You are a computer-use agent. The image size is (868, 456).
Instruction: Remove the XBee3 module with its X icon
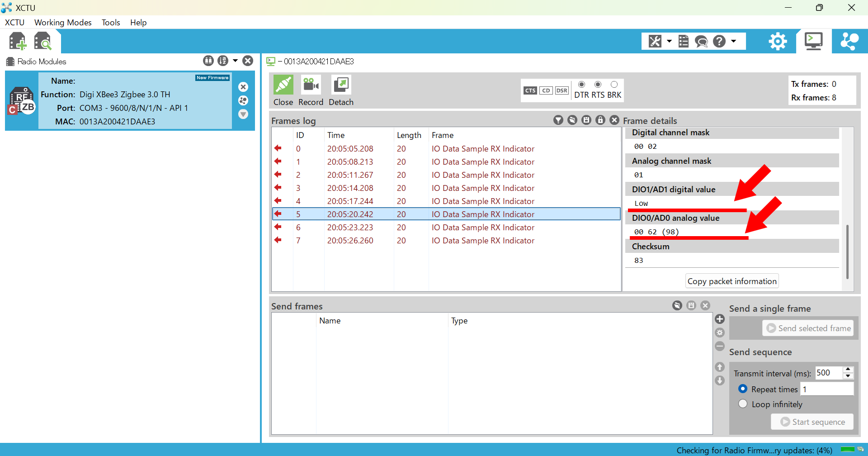(x=243, y=87)
